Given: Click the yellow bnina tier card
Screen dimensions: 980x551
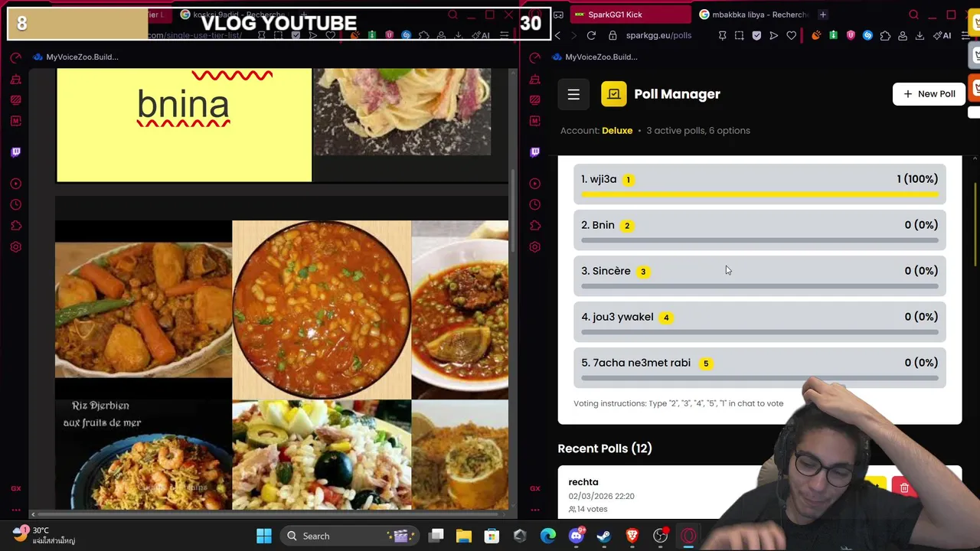Looking at the screenshot, I should click(184, 126).
